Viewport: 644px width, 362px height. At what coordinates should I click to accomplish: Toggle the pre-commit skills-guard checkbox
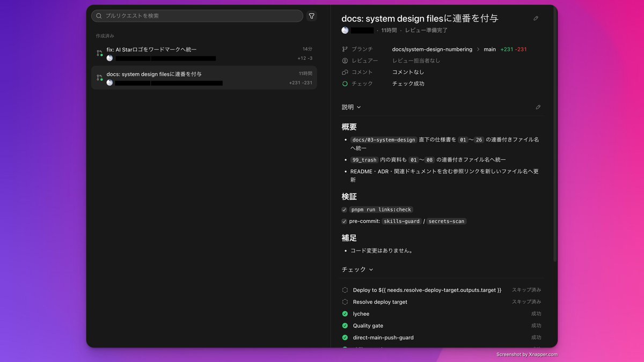pyautogui.click(x=345, y=221)
